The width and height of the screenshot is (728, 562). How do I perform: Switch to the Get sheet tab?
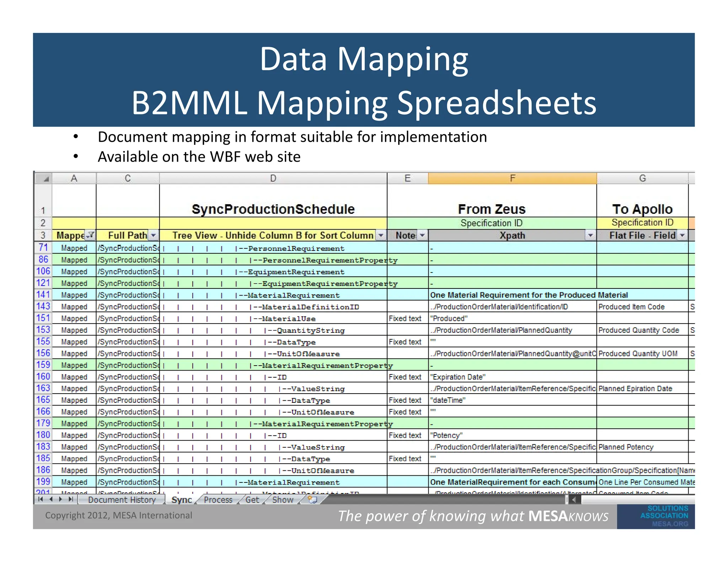(252, 499)
